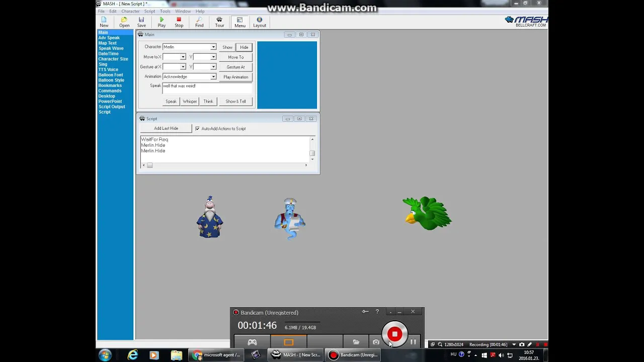Open Bandicam output folder icon
The width and height of the screenshot is (644, 362).
point(356,342)
